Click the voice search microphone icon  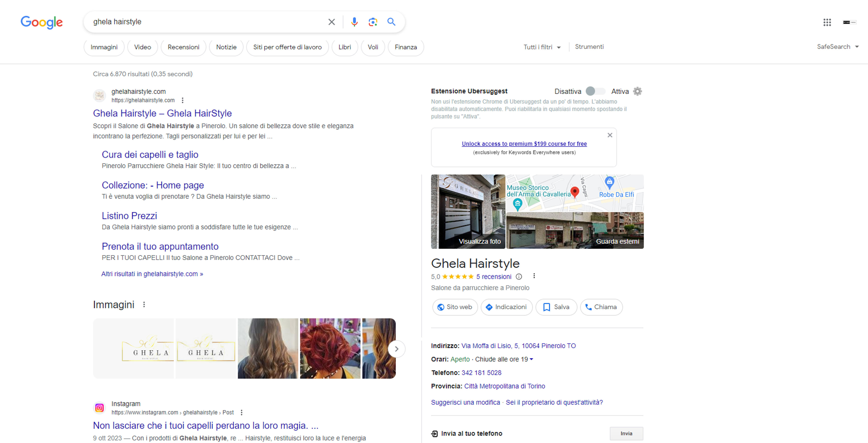click(354, 22)
